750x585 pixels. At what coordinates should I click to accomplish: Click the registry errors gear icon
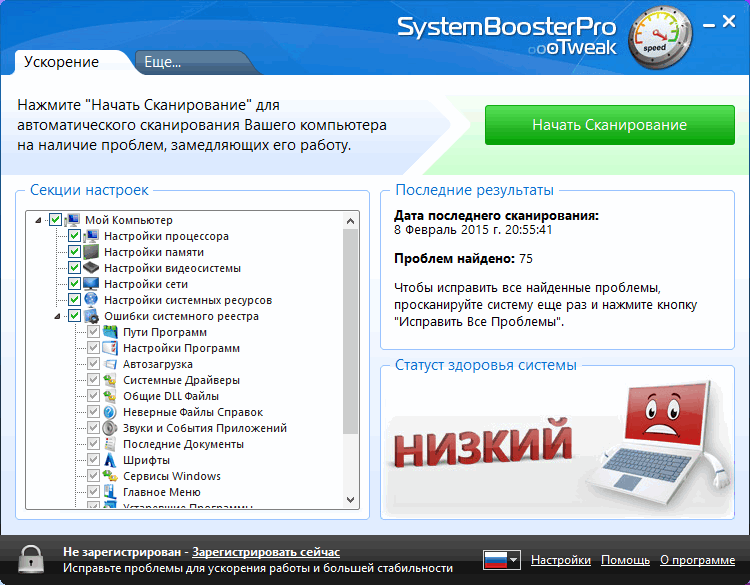coord(91,316)
